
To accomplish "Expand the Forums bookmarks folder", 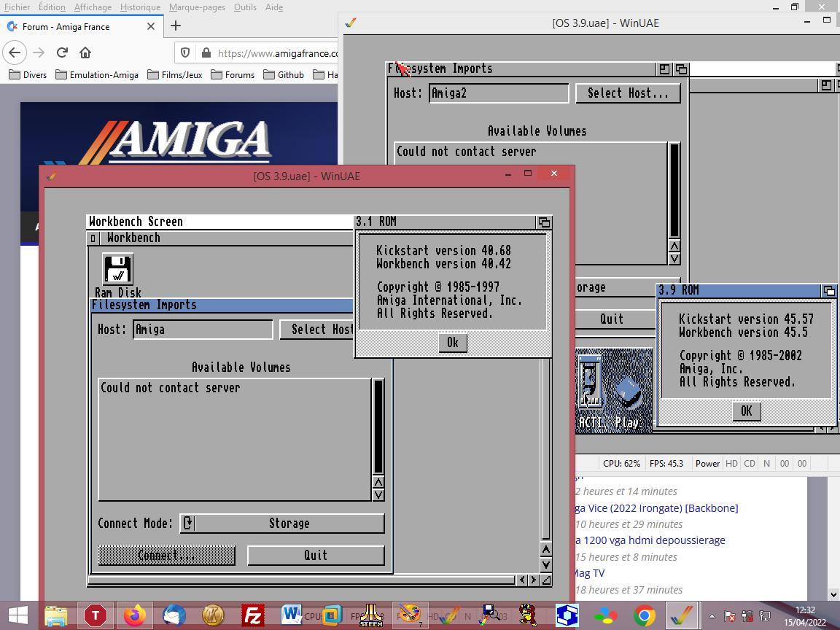I will (233, 74).
